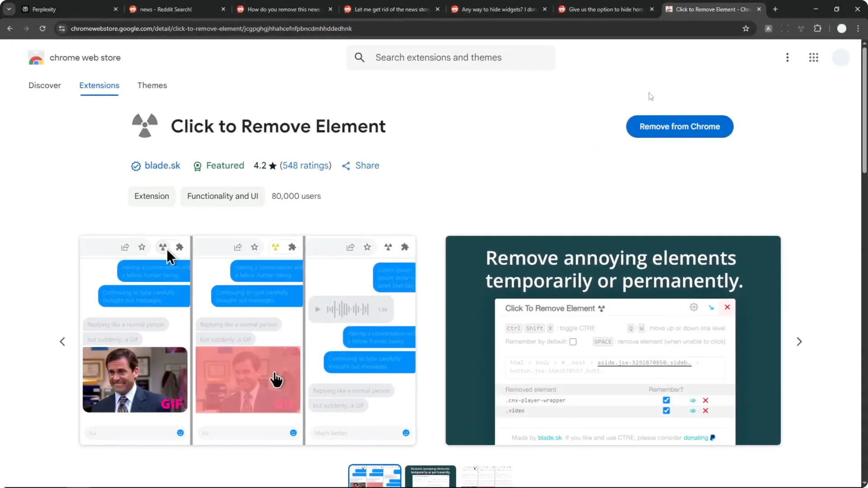Click the Remove from Chrome button
The height and width of the screenshot is (488, 868).
679,127
